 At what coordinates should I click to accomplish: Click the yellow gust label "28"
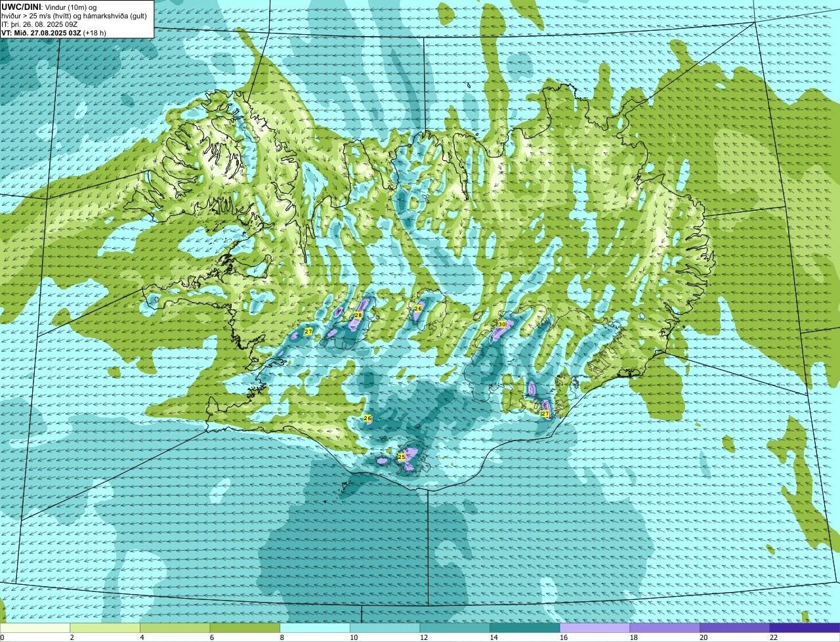(x=358, y=315)
